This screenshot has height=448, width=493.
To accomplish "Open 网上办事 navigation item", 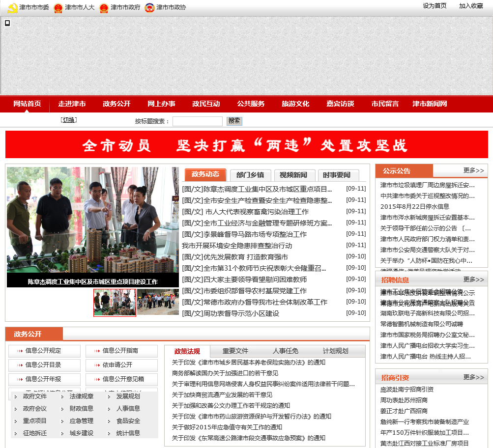I will 161,104.
